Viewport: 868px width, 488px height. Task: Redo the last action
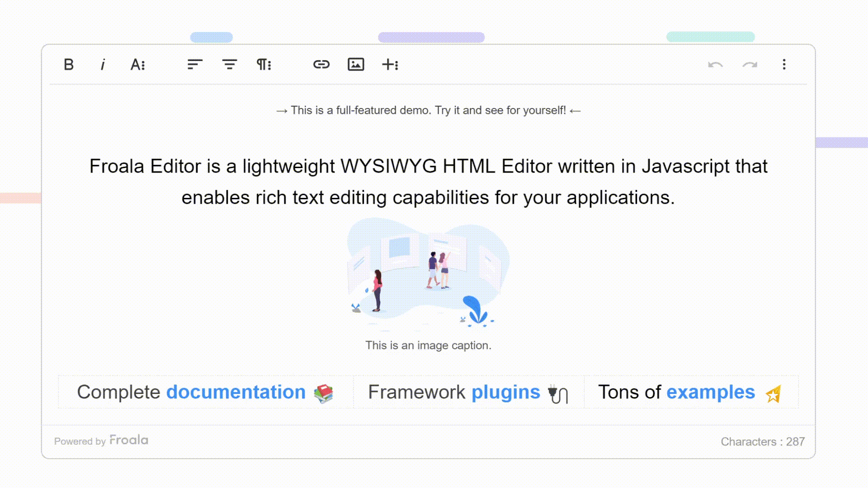point(750,65)
